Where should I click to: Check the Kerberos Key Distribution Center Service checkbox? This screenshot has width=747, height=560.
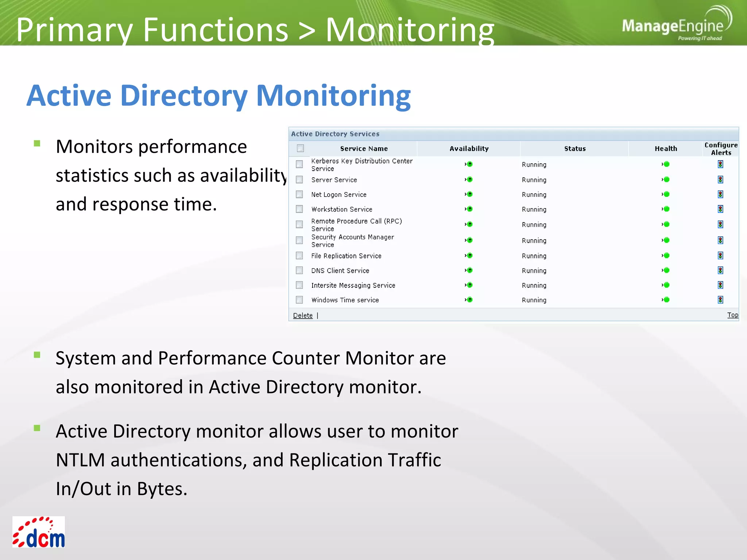click(299, 164)
